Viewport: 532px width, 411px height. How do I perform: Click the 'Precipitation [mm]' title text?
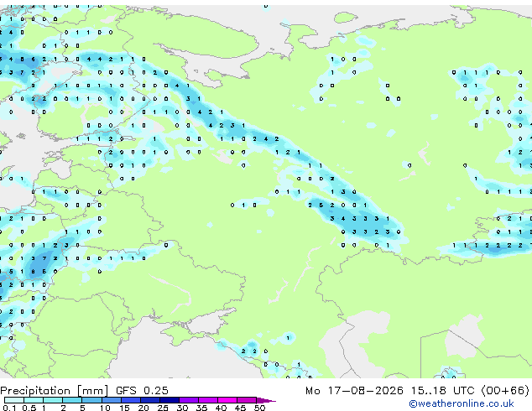click(54, 391)
